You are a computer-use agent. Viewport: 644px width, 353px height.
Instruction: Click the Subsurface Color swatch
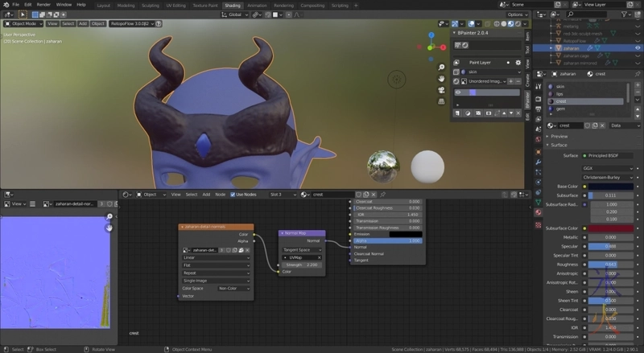[x=611, y=228]
